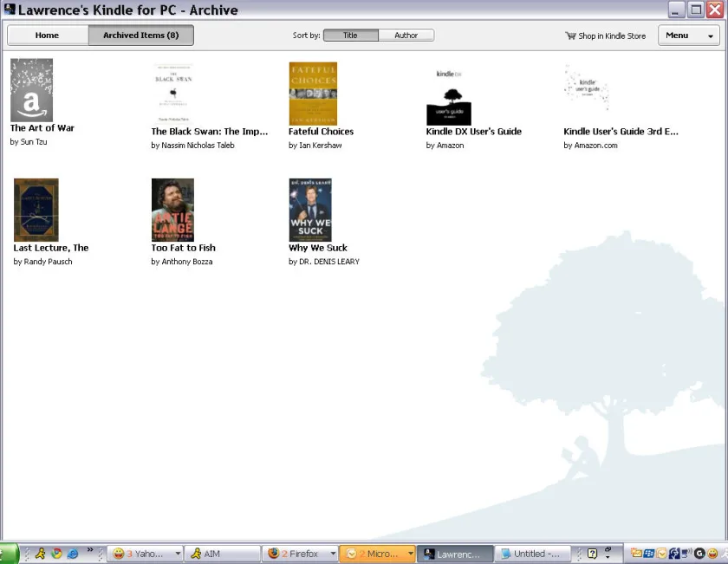Click 'by Randy Pausch' author text

coord(42,262)
